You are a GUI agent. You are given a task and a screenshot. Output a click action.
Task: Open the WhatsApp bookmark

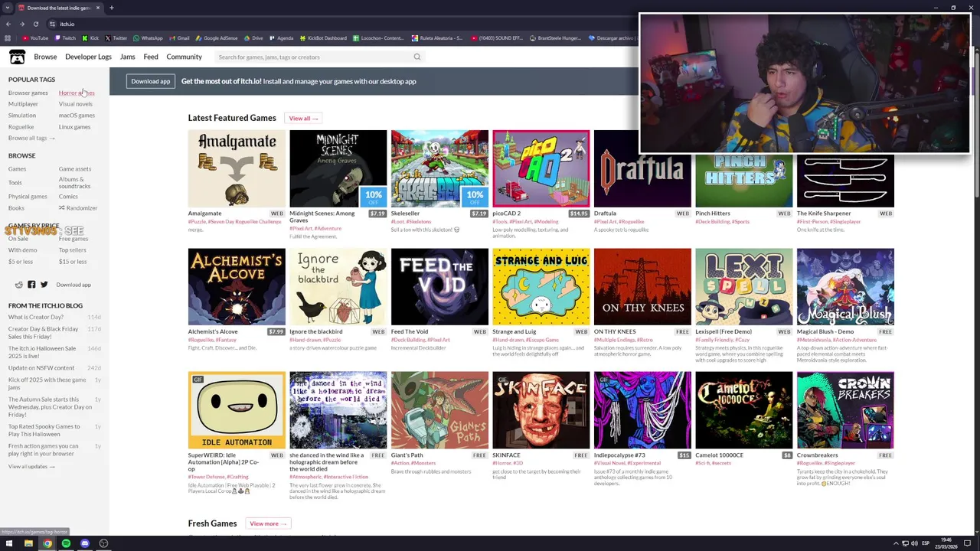click(x=148, y=37)
